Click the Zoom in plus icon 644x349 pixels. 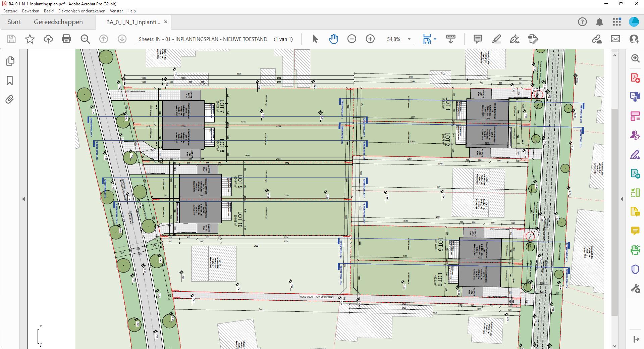[370, 39]
